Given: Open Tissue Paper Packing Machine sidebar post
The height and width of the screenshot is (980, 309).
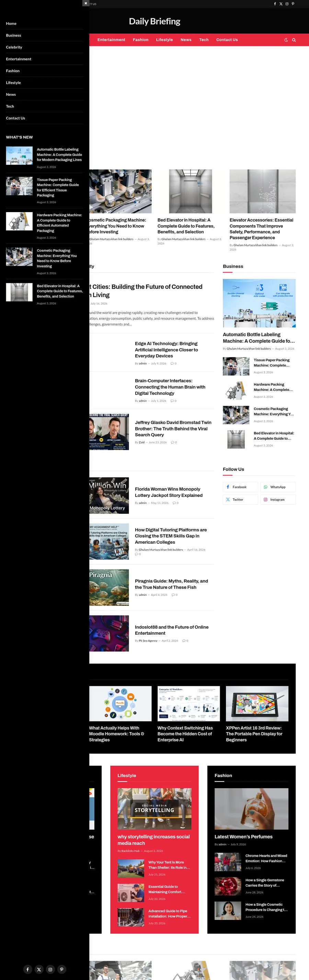Looking at the screenshot, I should pos(58,187).
